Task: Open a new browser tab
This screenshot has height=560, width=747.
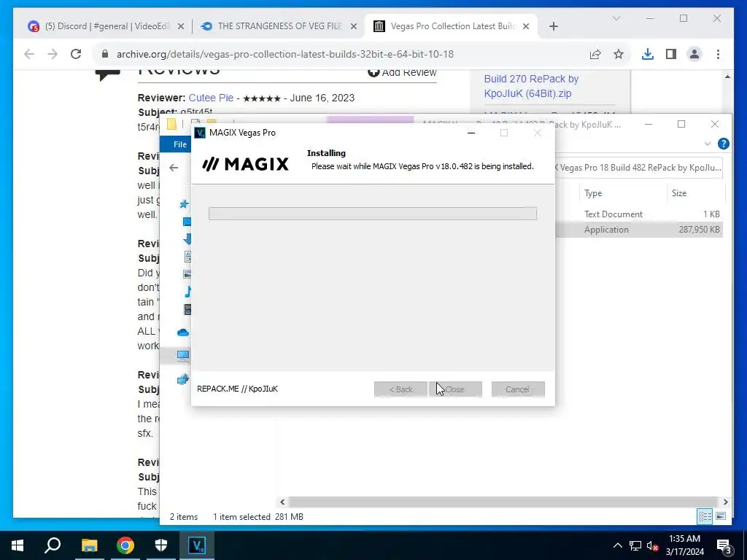Action: pyautogui.click(x=553, y=27)
